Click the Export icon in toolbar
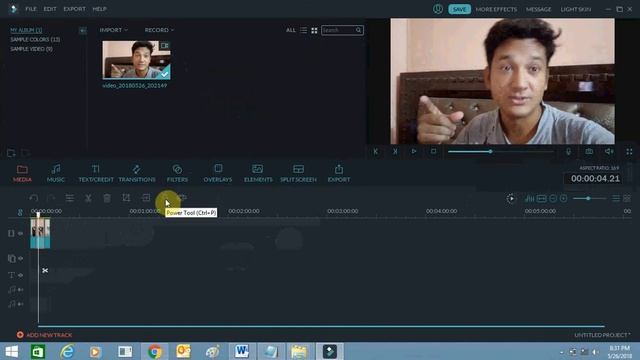Image resolution: width=640 pixels, height=360 pixels. pos(339,173)
